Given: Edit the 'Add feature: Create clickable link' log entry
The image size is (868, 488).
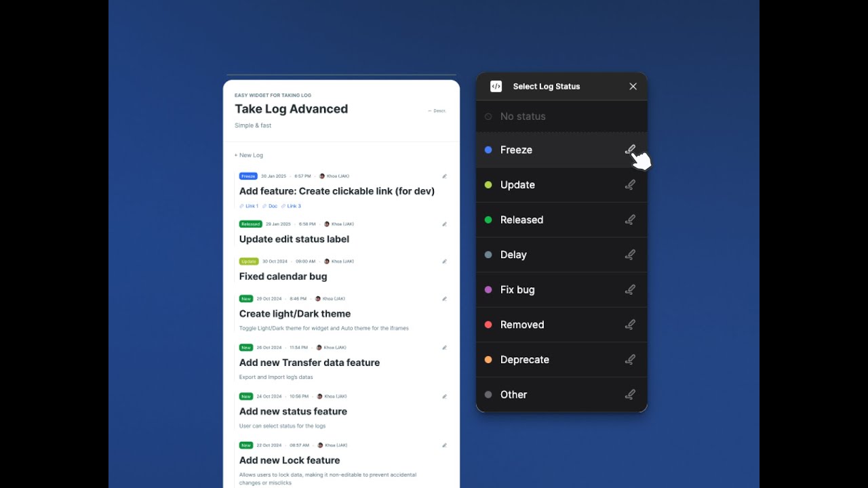Looking at the screenshot, I should pyautogui.click(x=445, y=176).
